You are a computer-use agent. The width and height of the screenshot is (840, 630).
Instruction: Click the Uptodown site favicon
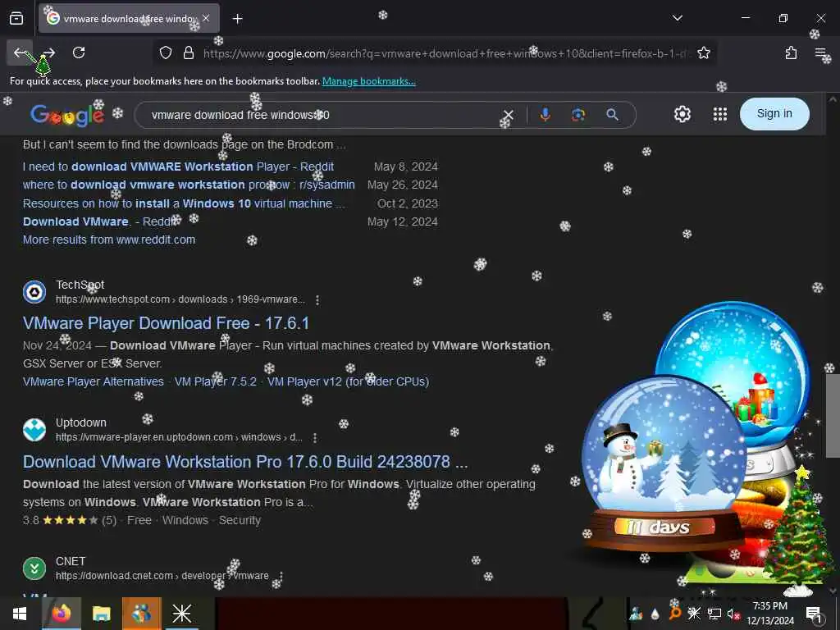click(34, 430)
